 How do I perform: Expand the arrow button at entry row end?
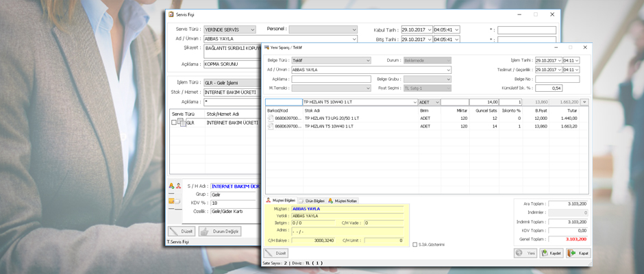pyautogui.click(x=584, y=102)
